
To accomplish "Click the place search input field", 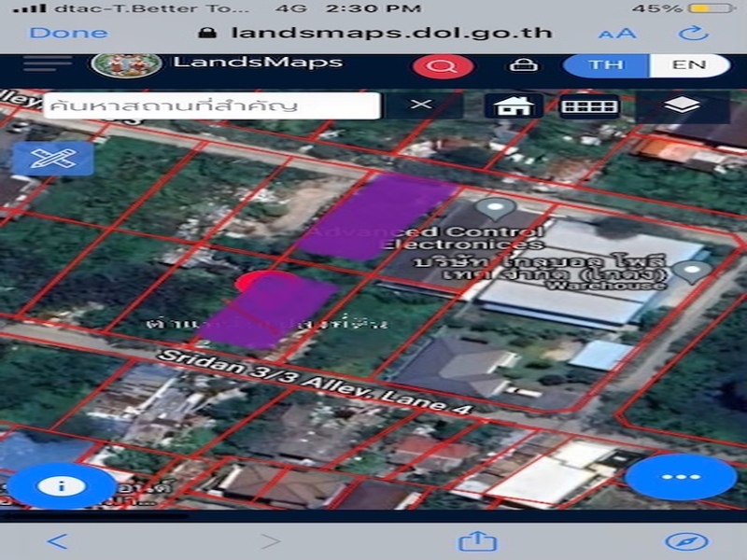I will tap(210, 105).
